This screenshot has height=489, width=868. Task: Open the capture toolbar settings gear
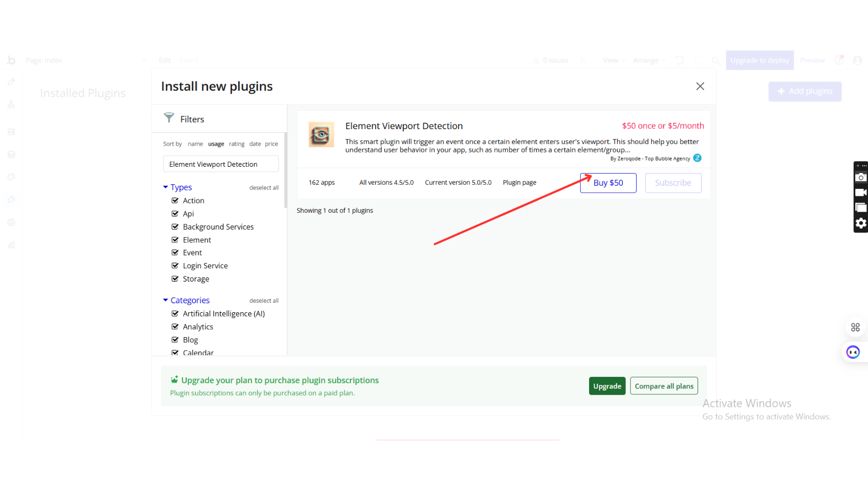[x=861, y=223]
